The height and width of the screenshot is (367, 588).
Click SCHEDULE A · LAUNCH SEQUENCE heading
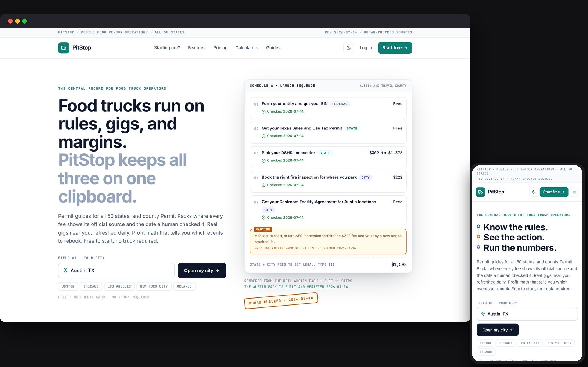pyautogui.click(x=282, y=86)
